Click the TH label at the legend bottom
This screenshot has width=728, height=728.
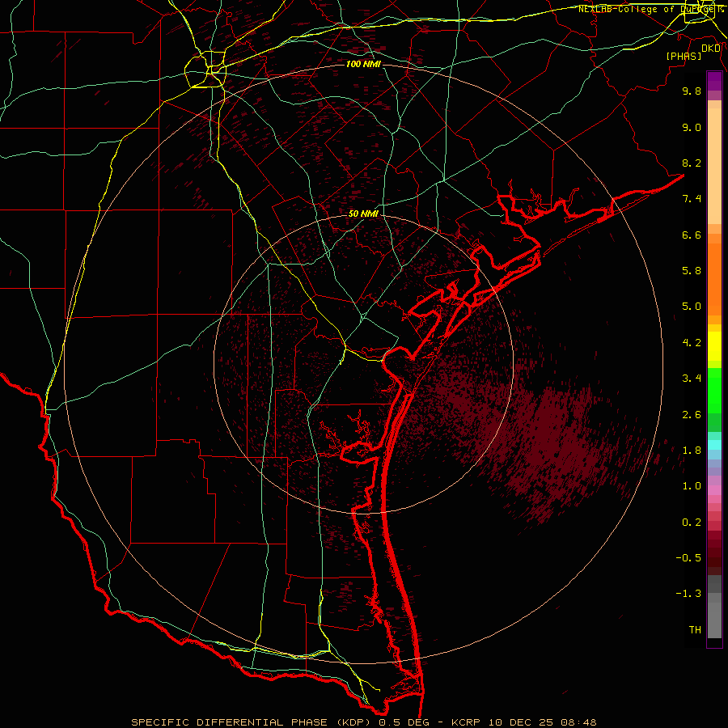pos(695,630)
